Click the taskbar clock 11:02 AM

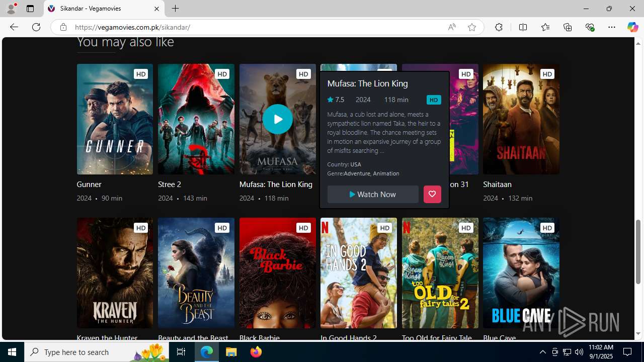click(601, 352)
